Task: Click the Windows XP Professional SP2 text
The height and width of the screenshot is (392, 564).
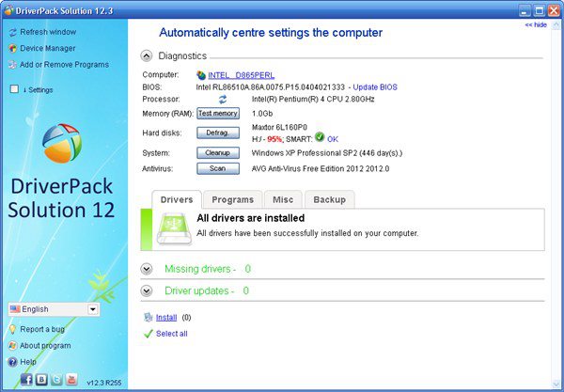Action: [327, 153]
